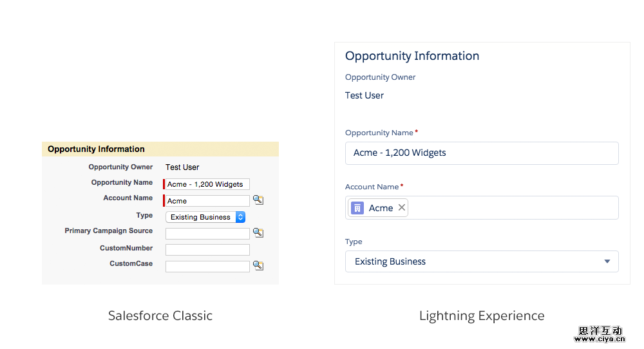The image size is (644, 349).
Task: Select the Primary Campaign Source input box
Action: [207, 234]
